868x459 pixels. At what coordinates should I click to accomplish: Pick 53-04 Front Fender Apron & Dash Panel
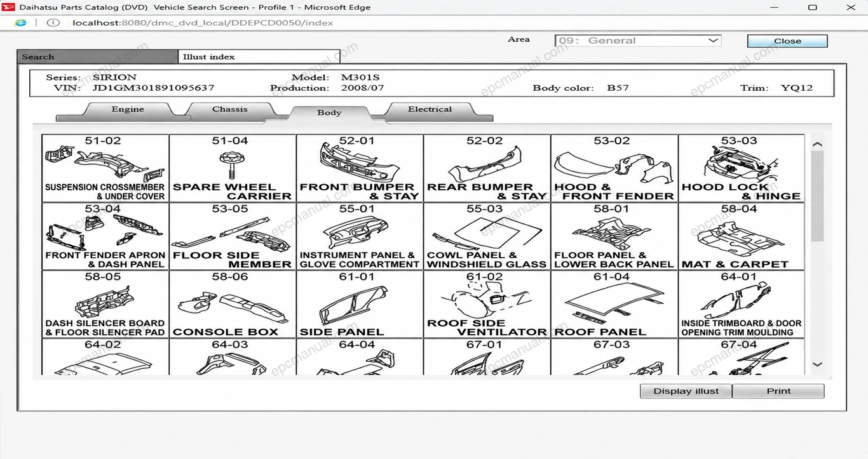[105, 236]
